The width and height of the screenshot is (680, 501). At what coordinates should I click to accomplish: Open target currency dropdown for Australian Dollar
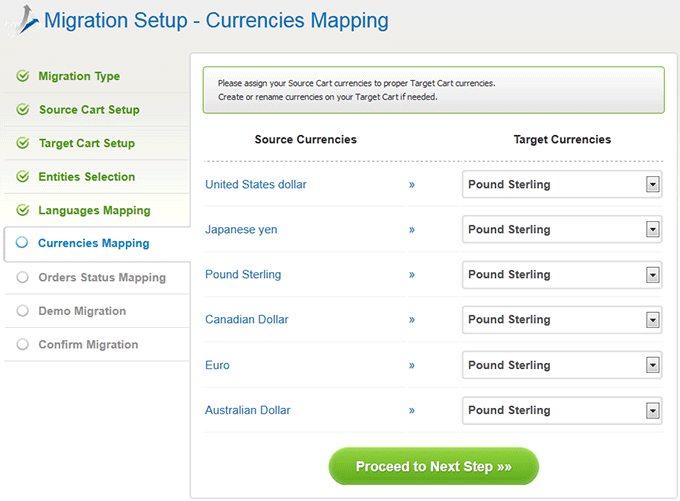pyautogui.click(x=562, y=410)
